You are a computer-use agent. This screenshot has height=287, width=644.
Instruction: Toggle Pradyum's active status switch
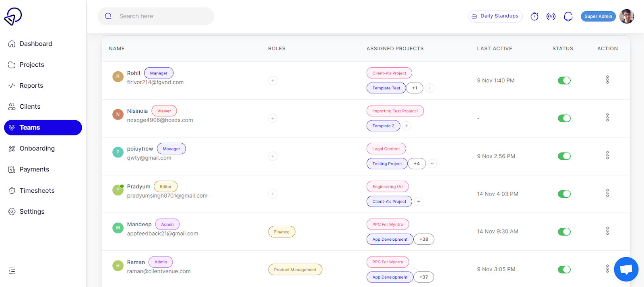pos(564,194)
